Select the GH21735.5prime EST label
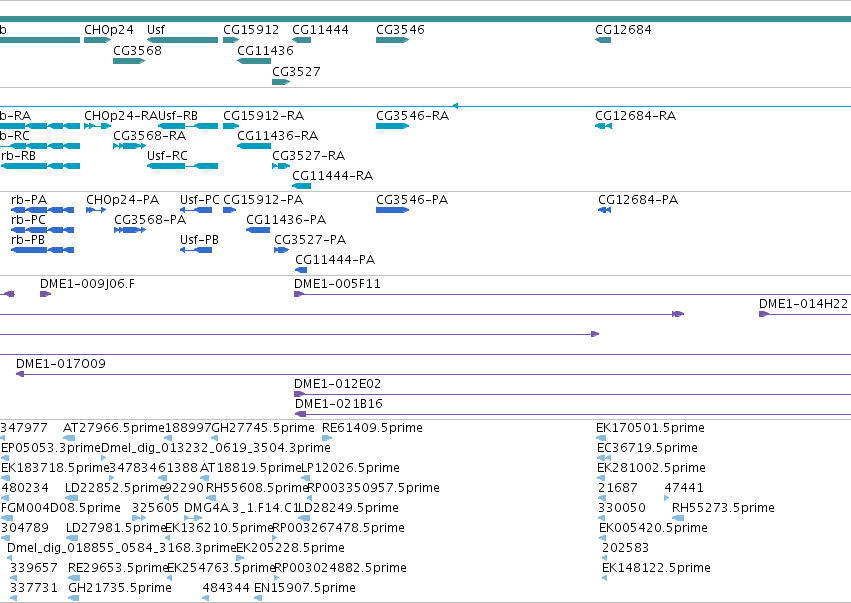This screenshot has height=603, width=851. 120,588
